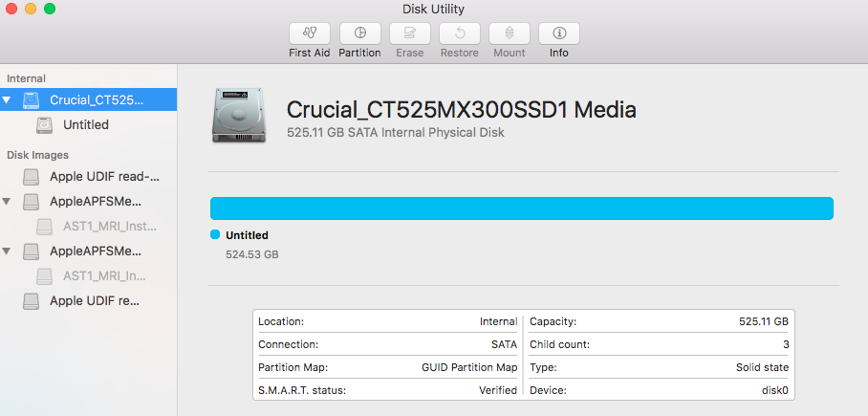Click the Untitled volume icon in sidebar
Viewport: 868px width, 416px height.
(x=44, y=125)
